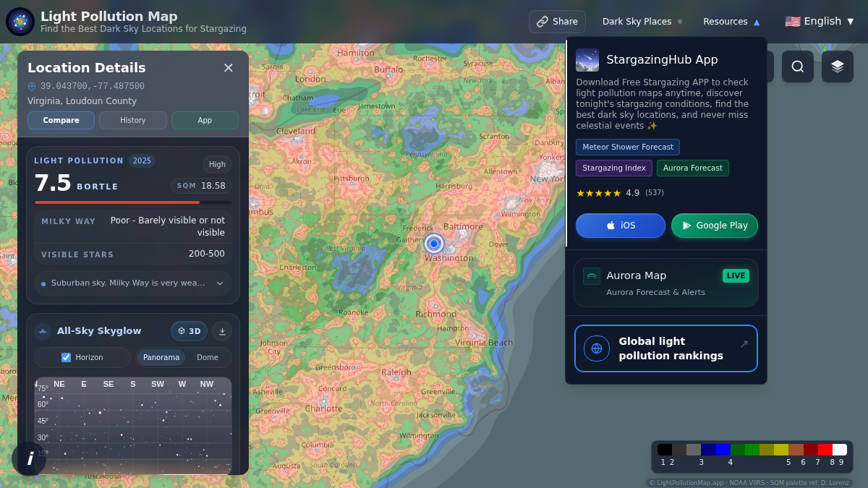Click the rankings external arrow icon
868x488 pixels.
point(744,344)
